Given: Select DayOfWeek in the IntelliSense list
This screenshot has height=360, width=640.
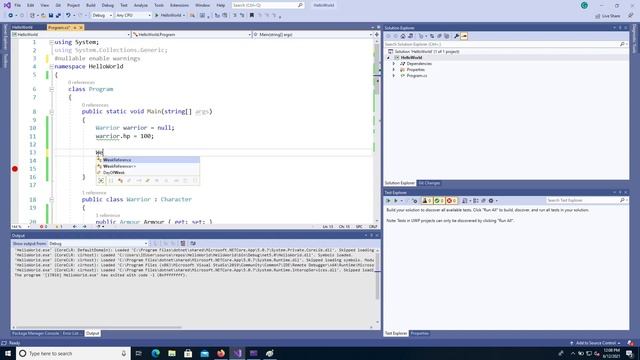Looking at the screenshot, I should (148, 173).
